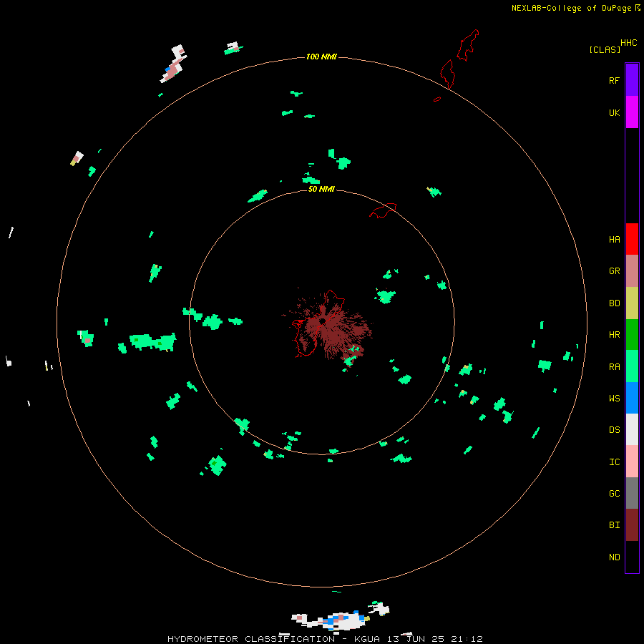Click the 100 NMI range ring label
This screenshot has height=644, width=644.
(x=321, y=57)
